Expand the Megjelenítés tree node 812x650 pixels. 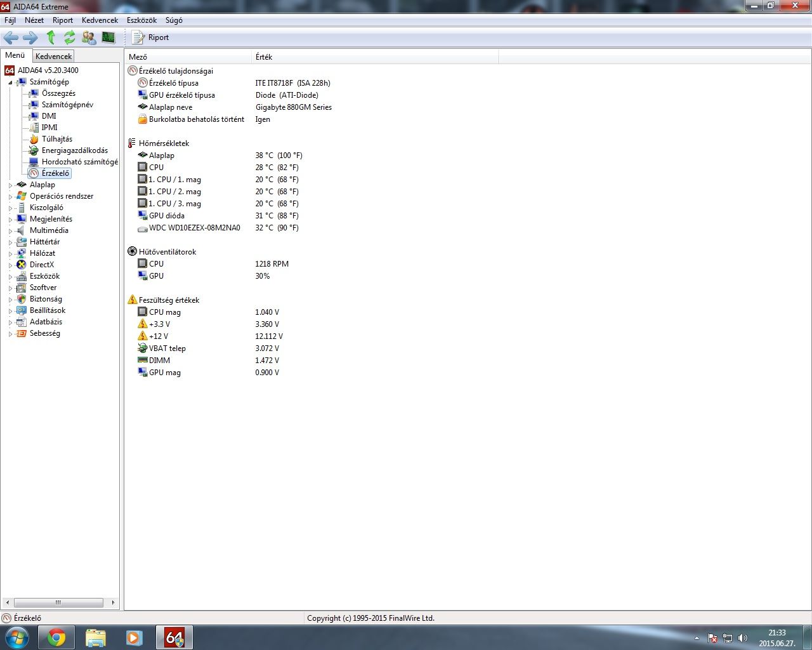(x=10, y=220)
